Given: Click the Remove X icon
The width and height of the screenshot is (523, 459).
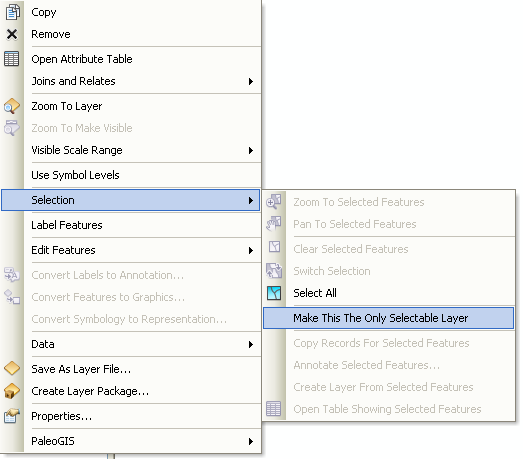Looking at the screenshot, I should [x=12, y=34].
